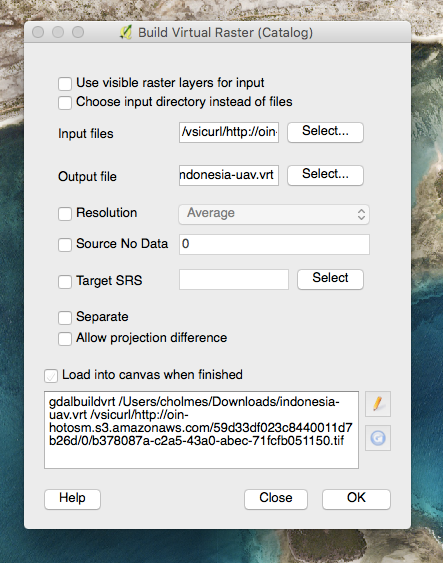
Task: Confirm with the OK button
Action: [356, 499]
